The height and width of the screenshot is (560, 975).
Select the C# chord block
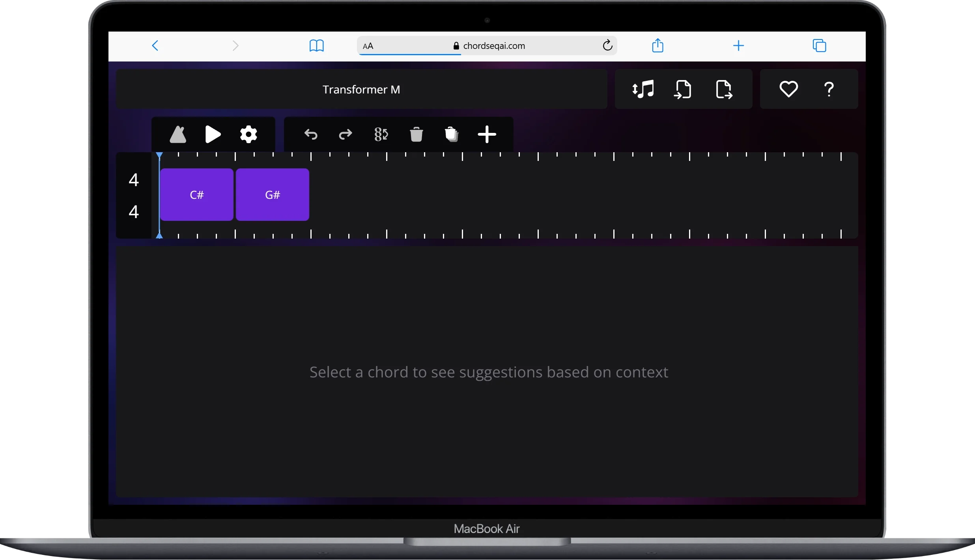point(196,194)
